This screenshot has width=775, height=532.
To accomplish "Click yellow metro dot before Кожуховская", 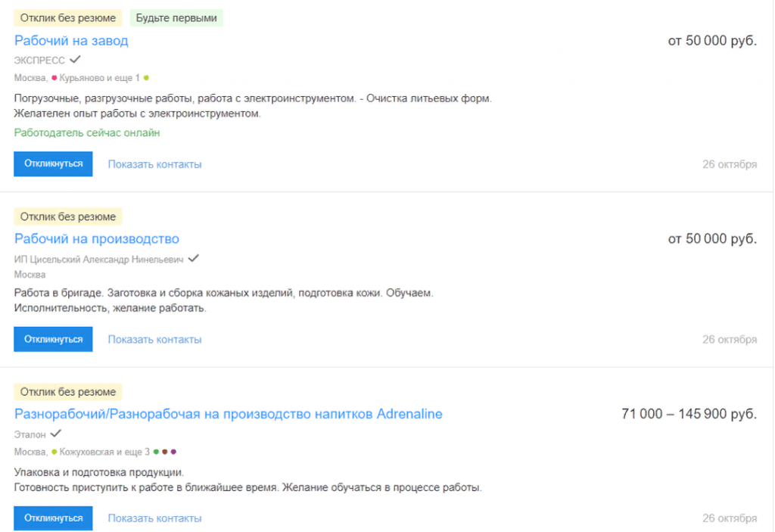I will point(54,453).
